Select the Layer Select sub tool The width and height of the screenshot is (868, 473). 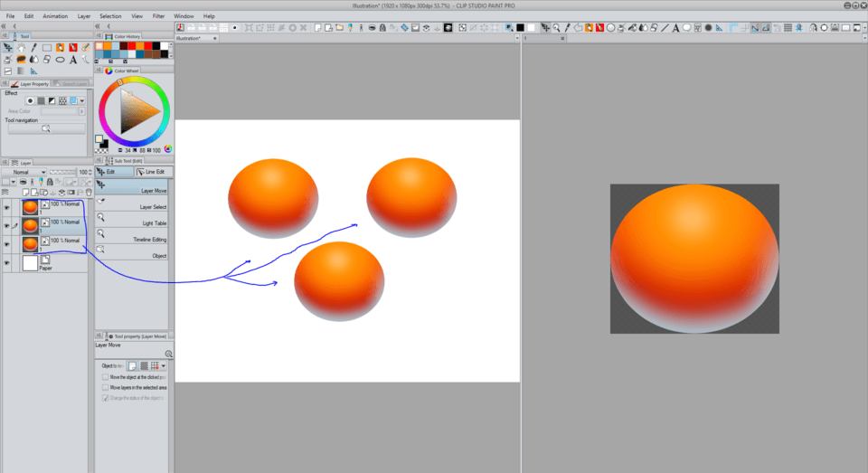(132, 203)
